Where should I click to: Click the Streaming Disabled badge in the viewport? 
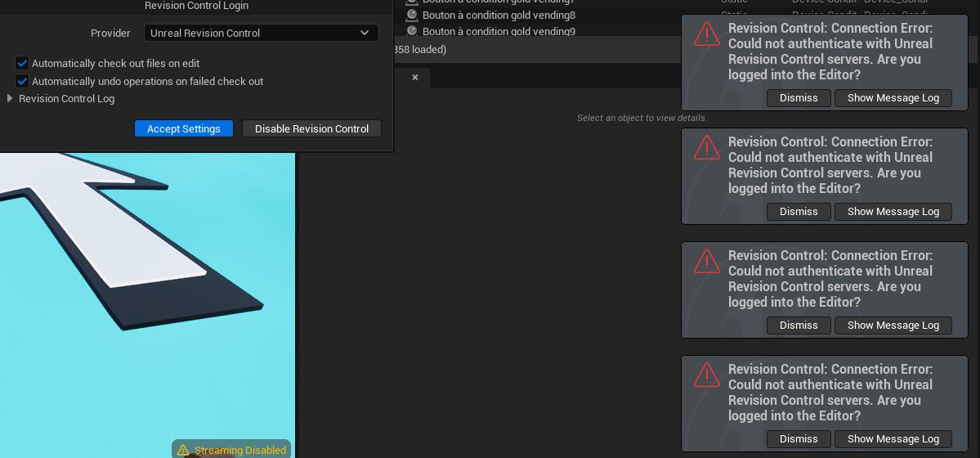point(231,449)
